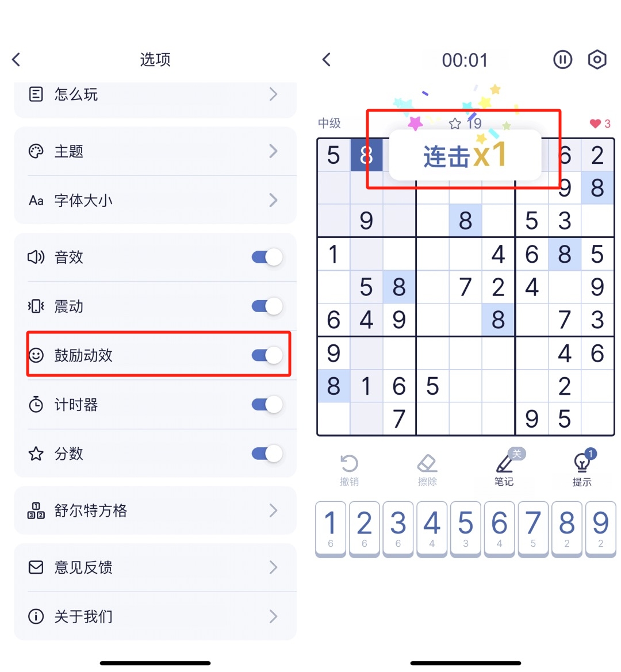Open the 怎么玩 how-to-play guide

(155, 95)
